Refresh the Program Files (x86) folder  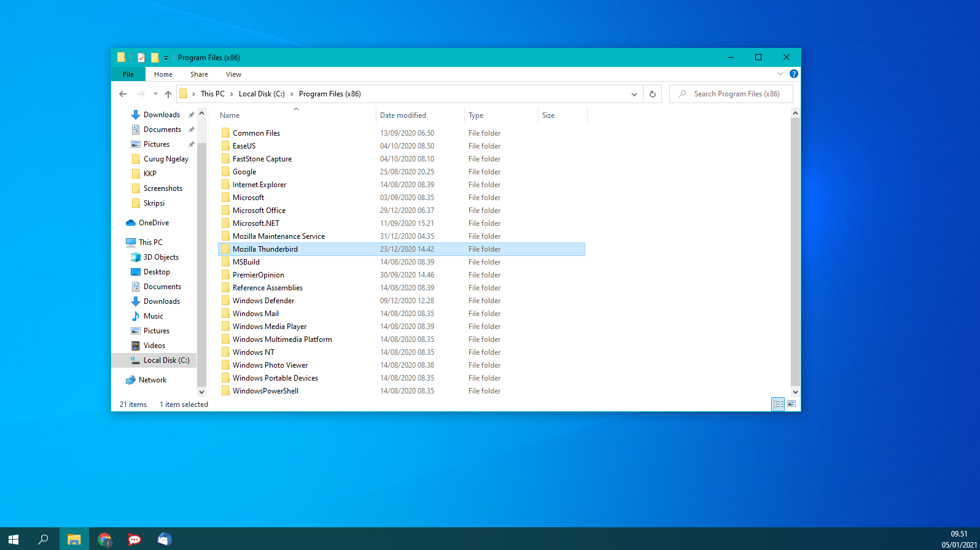tap(652, 94)
